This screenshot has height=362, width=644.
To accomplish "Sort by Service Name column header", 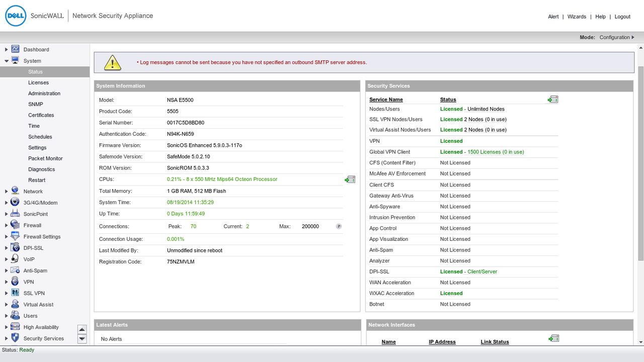I will (386, 100).
